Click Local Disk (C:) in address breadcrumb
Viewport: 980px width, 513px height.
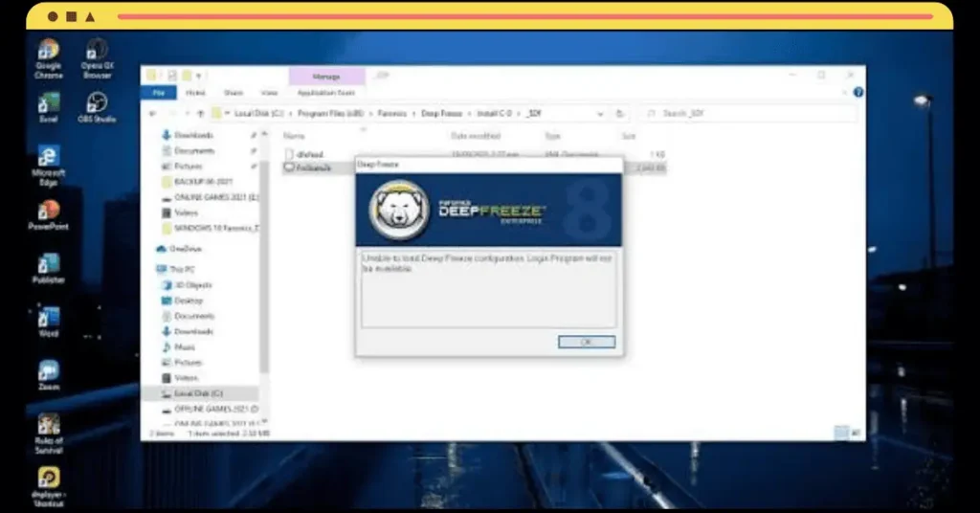(258, 114)
